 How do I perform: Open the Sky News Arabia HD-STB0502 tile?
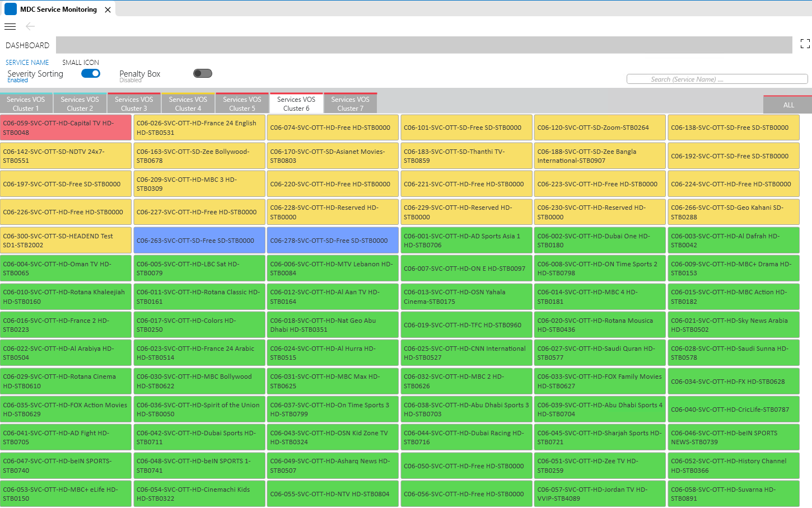[734, 325]
